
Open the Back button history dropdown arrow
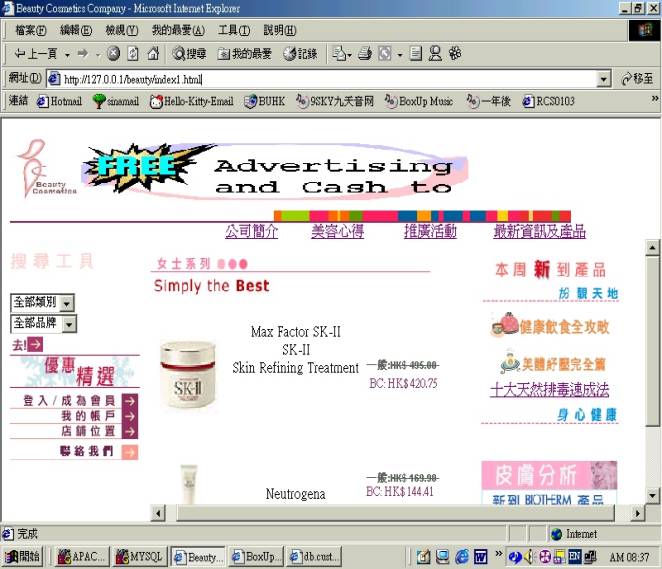(67, 55)
